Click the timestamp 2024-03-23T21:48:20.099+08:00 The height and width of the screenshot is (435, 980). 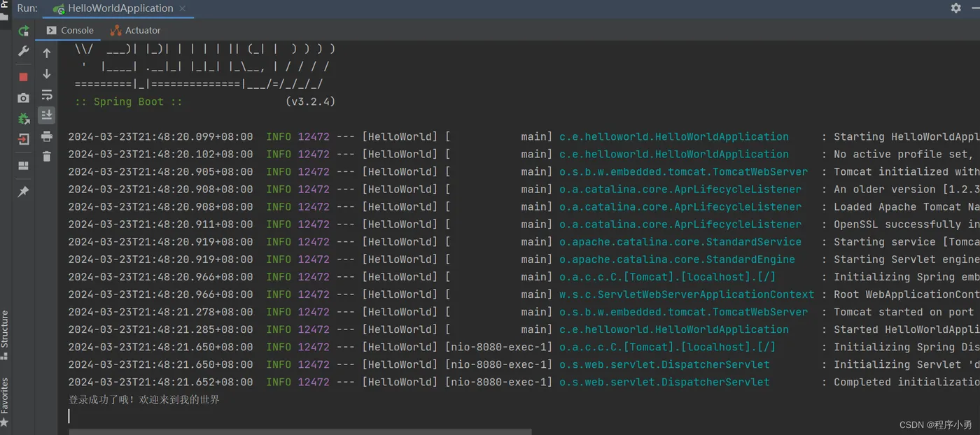coord(160,137)
